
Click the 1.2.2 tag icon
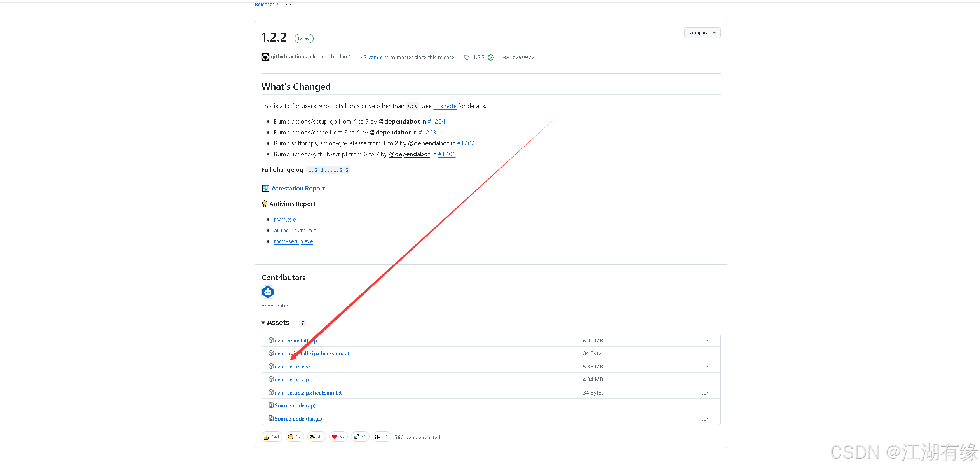(467, 58)
